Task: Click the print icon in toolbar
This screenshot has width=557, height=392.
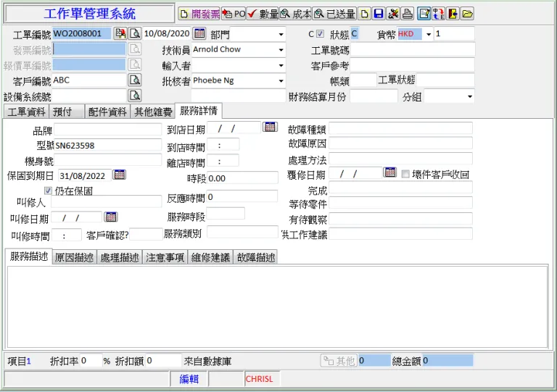Action: [x=408, y=14]
